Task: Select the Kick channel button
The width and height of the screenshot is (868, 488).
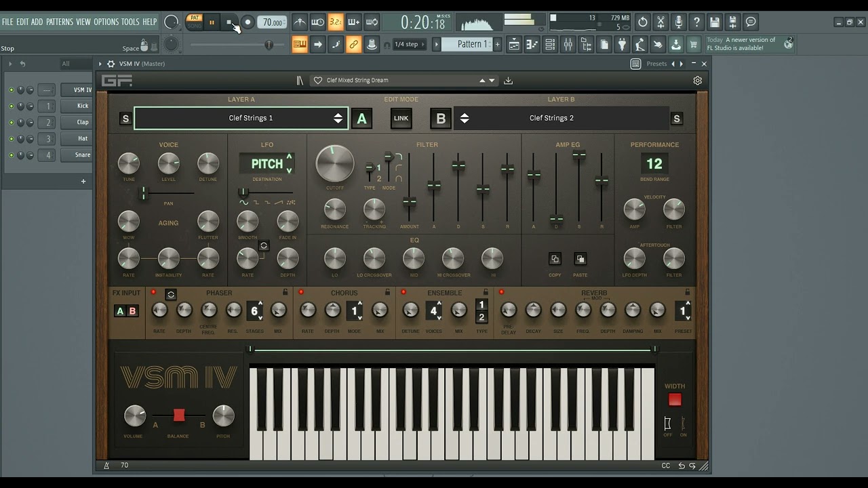Action: click(77, 106)
